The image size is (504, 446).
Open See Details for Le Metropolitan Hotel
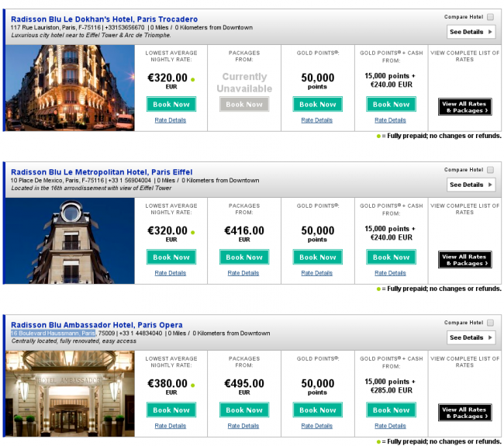click(470, 185)
